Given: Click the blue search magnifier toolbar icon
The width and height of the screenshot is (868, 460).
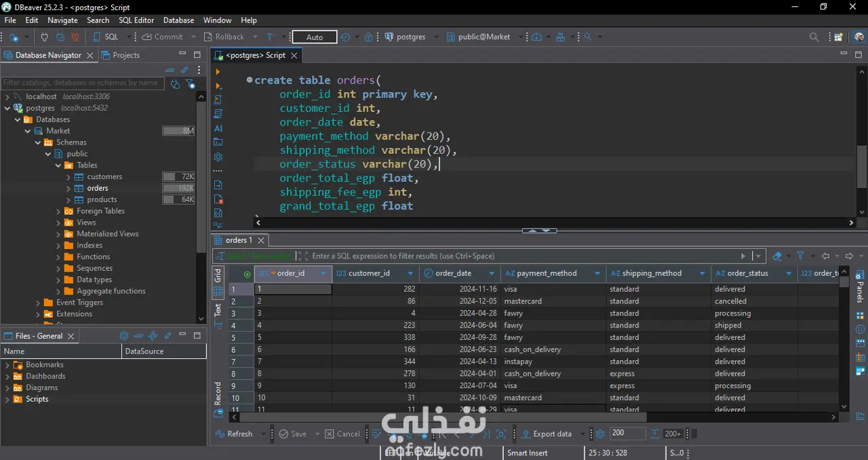Looking at the screenshot, I should (589, 37).
